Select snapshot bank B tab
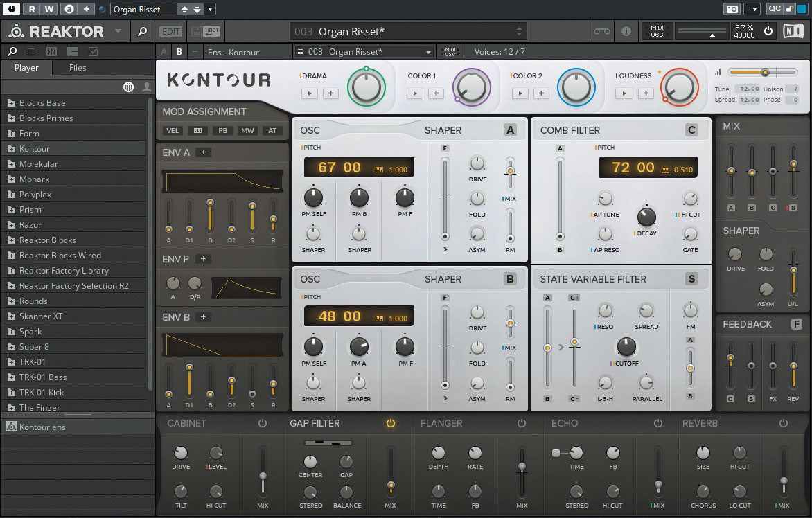The width and height of the screenshot is (812, 518). click(x=179, y=52)
